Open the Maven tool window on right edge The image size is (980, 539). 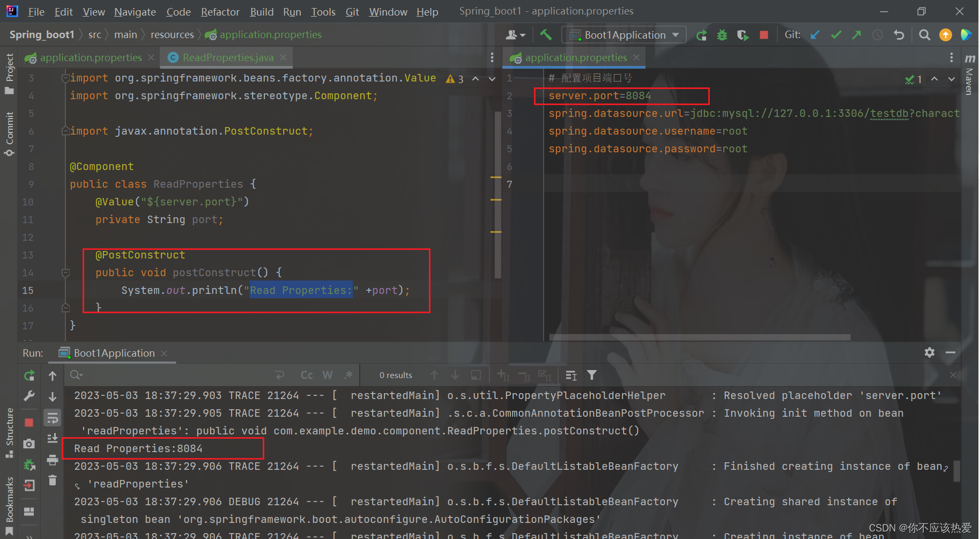(969, 80)
